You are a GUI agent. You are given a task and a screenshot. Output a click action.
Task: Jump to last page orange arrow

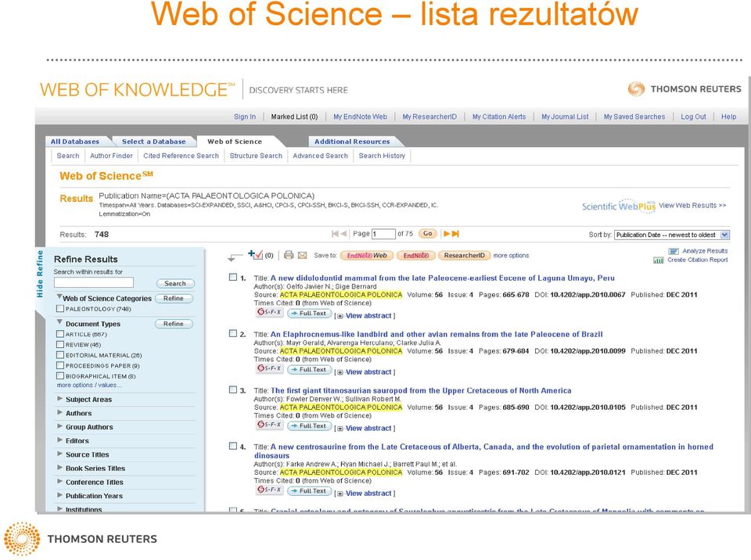pyautogui.click(x=455, y=234)
